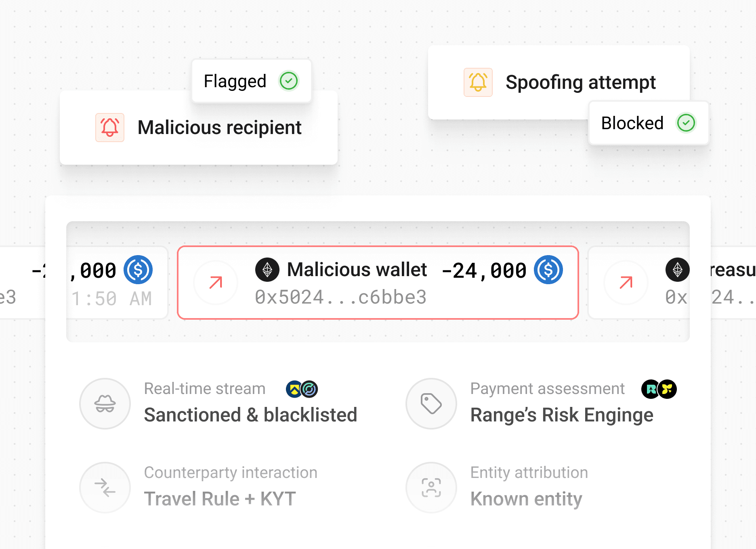Open the Sanctioned & blacklisted item
This screenshot has width=756, height=549.
click(251, 415)
